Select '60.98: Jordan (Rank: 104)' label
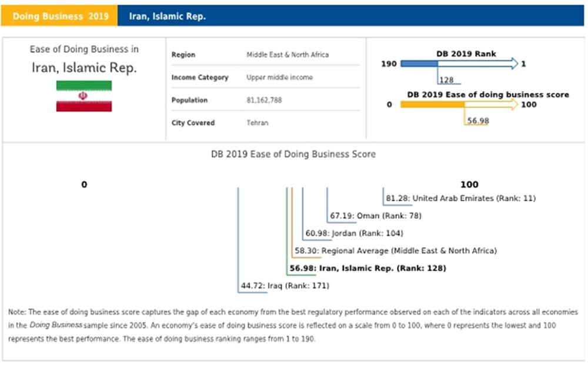Viewport: 588px width, 367px height. point(355,233)
